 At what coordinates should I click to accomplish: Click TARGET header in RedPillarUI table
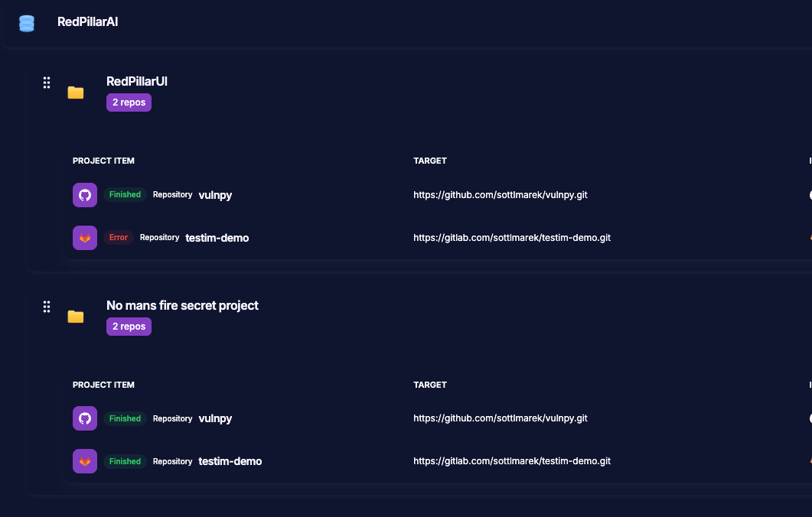tap(430, 161)
